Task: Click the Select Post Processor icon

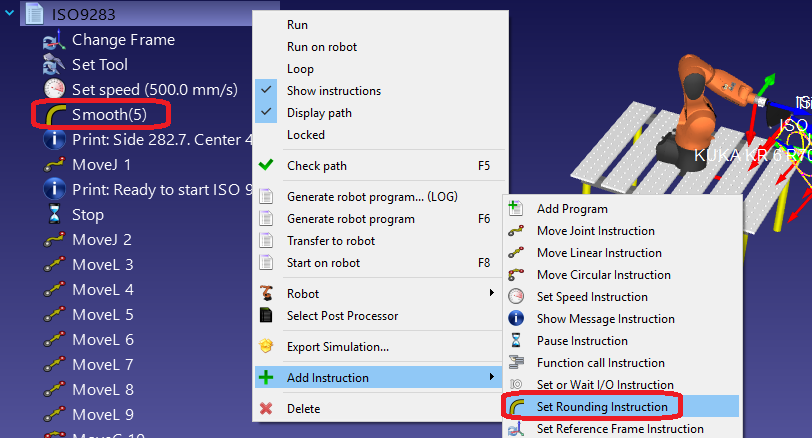Action: click(266, 316)
